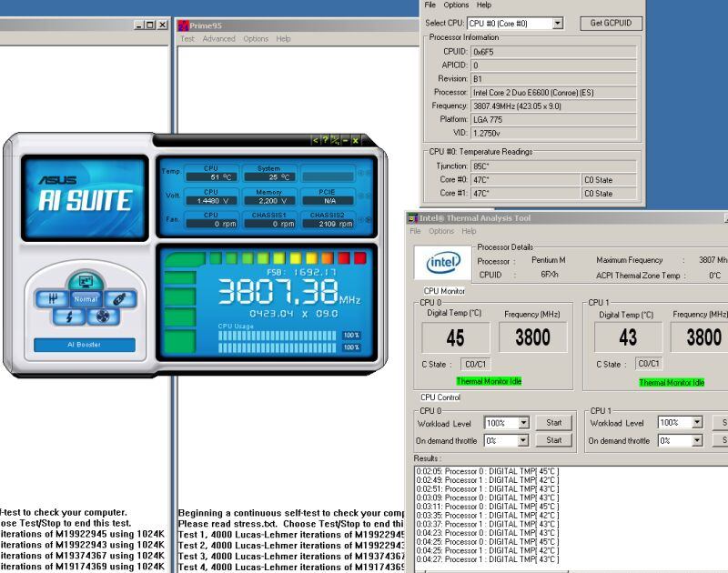
Task: Click Prime95 line Test 4, 4000 Lucas-Lehmer iterations
Action: tap(291, 567)
